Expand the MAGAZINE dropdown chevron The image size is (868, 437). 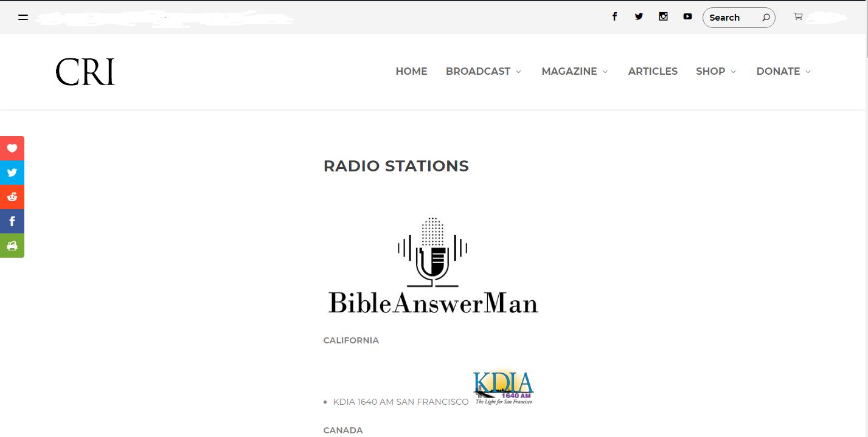[x=605, y=72]
